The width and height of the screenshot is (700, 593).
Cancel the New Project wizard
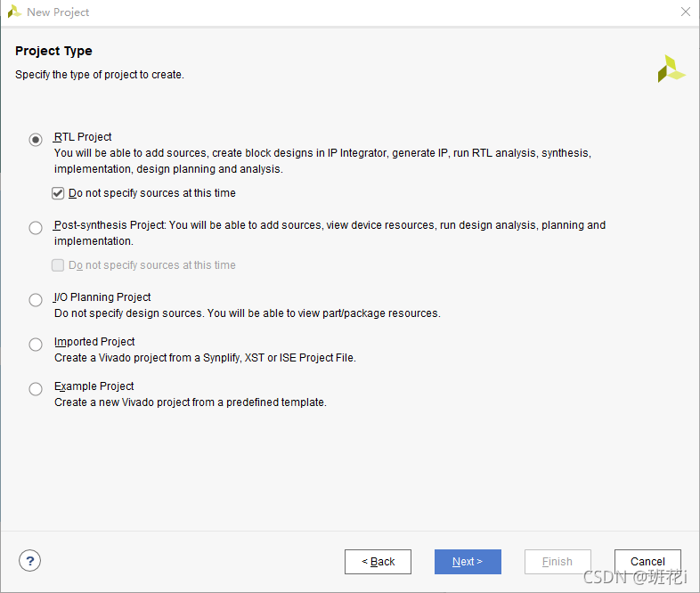tap(647, 562)
